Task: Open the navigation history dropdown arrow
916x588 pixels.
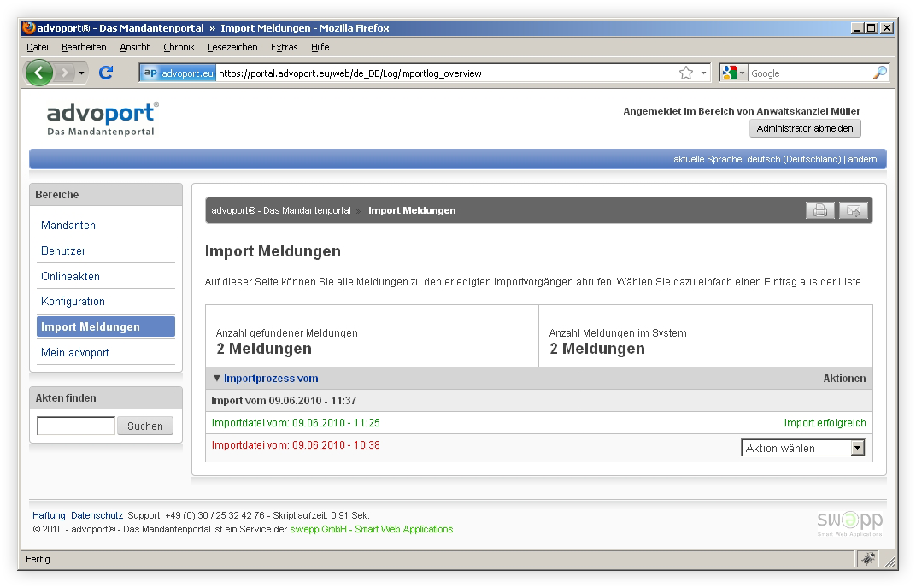Action: click(x=81, y=73)
